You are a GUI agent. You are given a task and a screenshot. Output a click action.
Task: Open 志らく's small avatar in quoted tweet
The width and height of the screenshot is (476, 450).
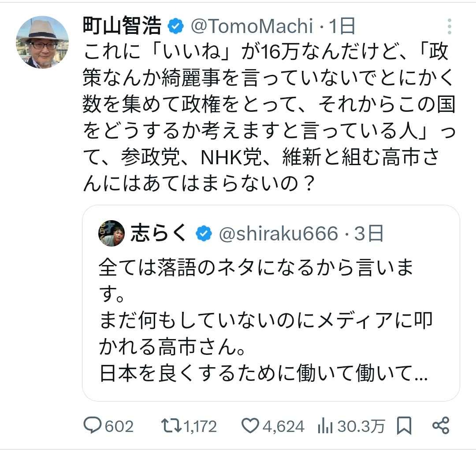click(x=110, y=233)
